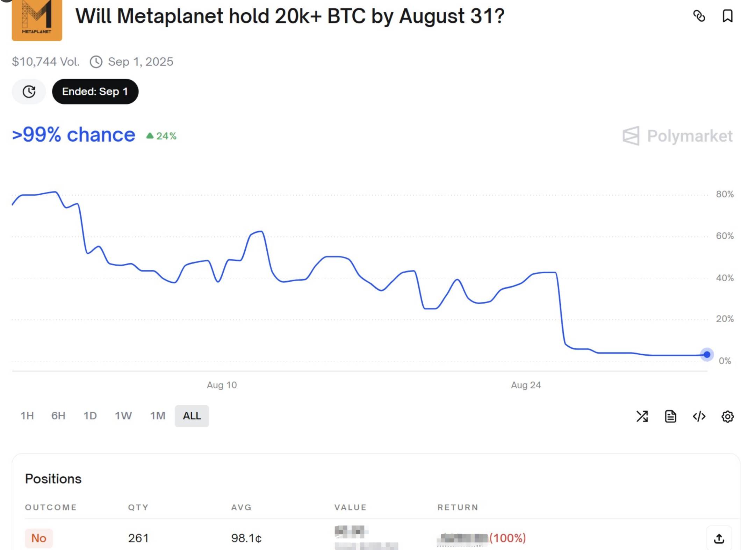Bookmark this Metaplanet market
756x550 pixels.
coord(727,16)
